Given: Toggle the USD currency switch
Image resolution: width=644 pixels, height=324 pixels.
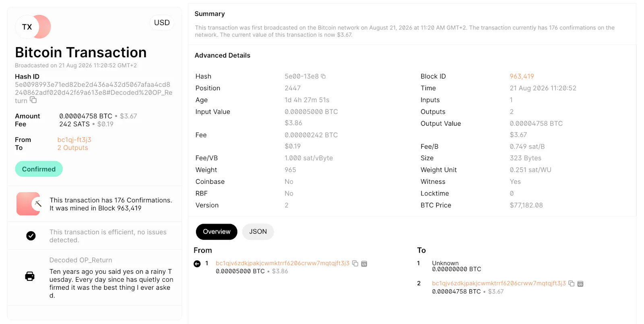Looking at the screenshot, I should (x=162, y=23).
